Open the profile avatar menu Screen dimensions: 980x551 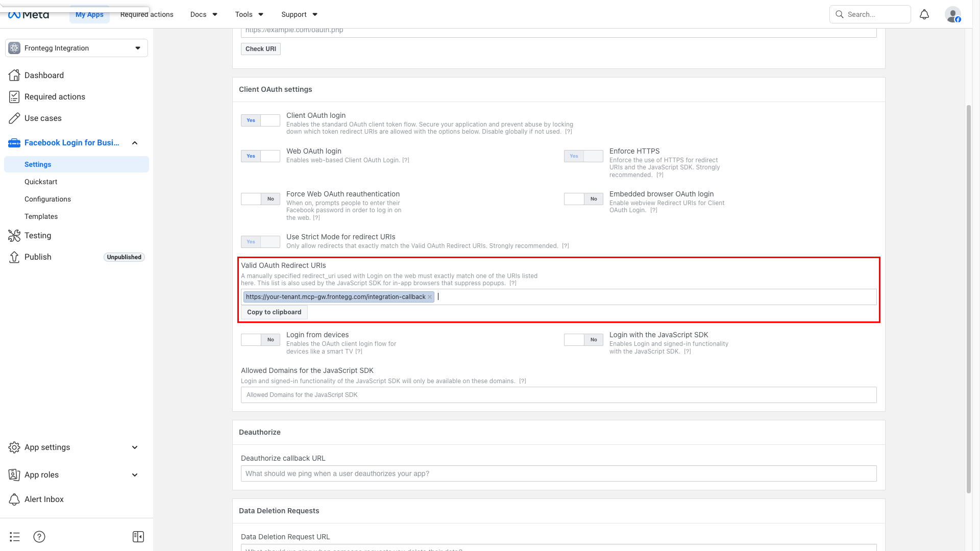953,14
